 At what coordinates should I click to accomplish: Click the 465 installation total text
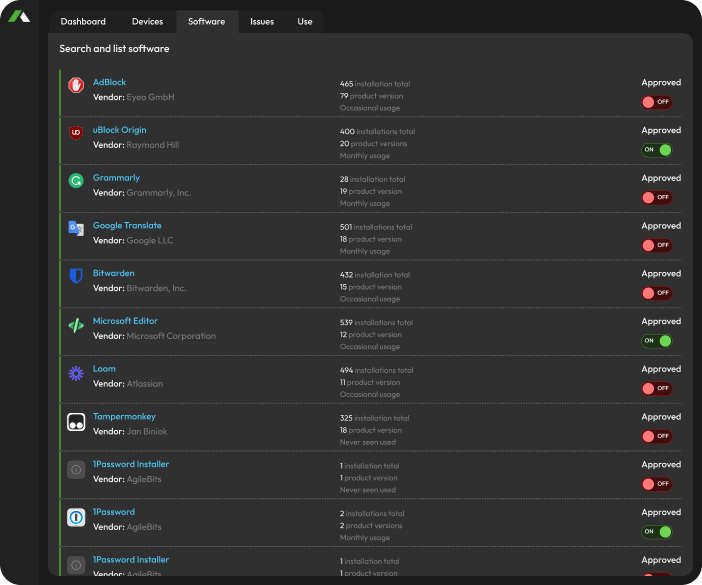pyautogui.click(x=375, y=84)
